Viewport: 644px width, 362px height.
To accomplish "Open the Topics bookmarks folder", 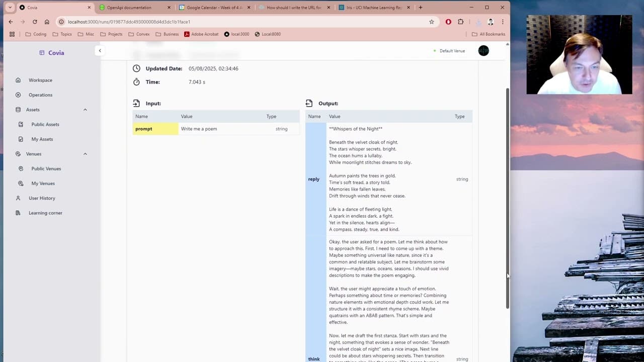I will (62, 34).
